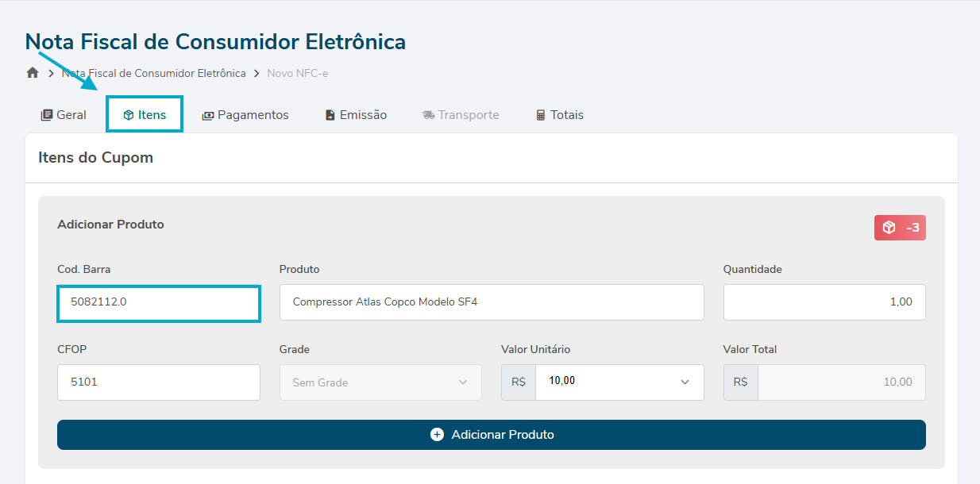Focus the Cod. Barra input field

(x=159, y=302)
